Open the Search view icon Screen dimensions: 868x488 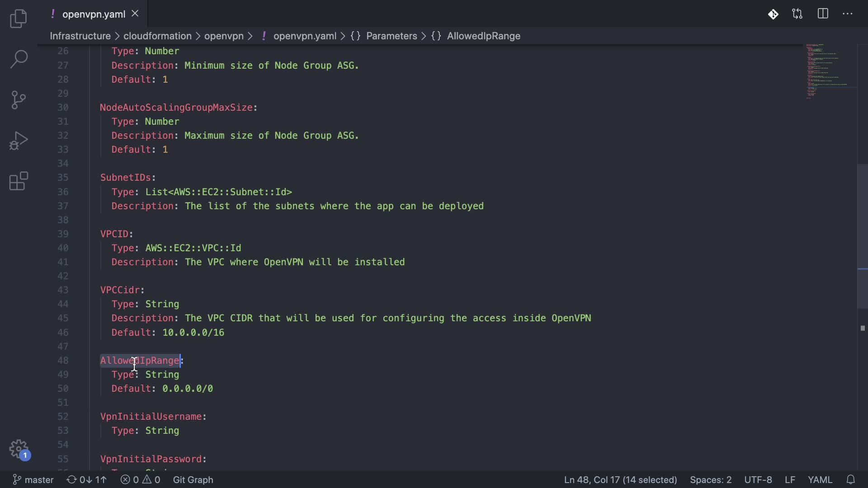click(x=19, y=59)
